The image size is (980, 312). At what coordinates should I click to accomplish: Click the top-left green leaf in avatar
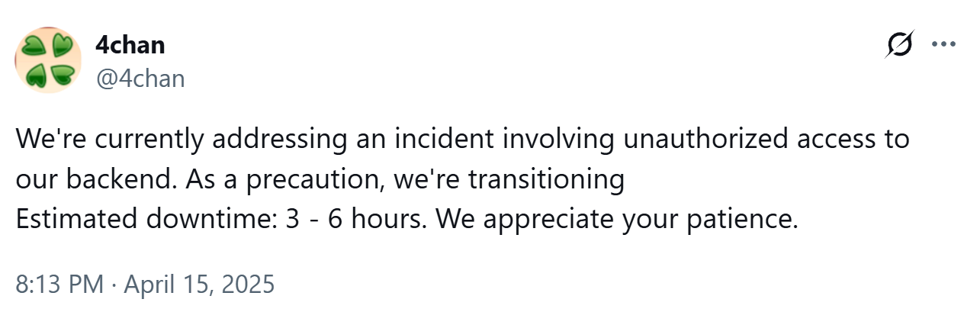(34, 47)
